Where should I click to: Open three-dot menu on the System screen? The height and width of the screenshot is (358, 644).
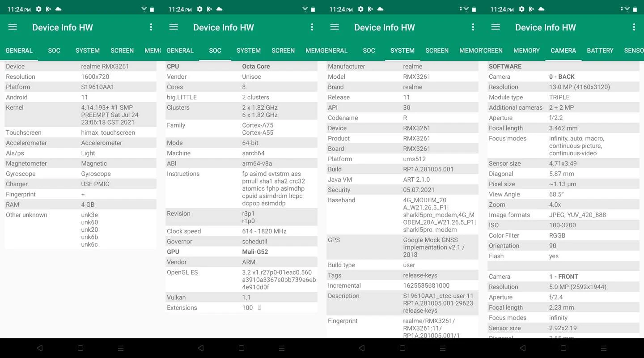(x=473, y=27)
